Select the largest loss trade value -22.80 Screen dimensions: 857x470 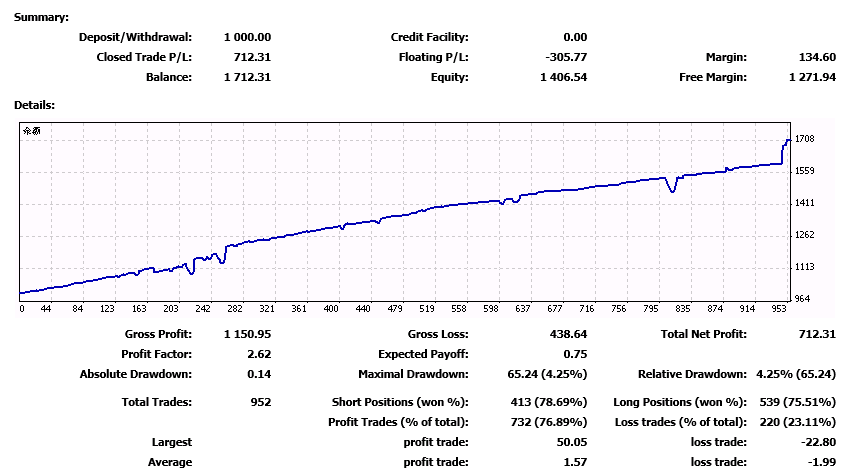pos(818,442)
